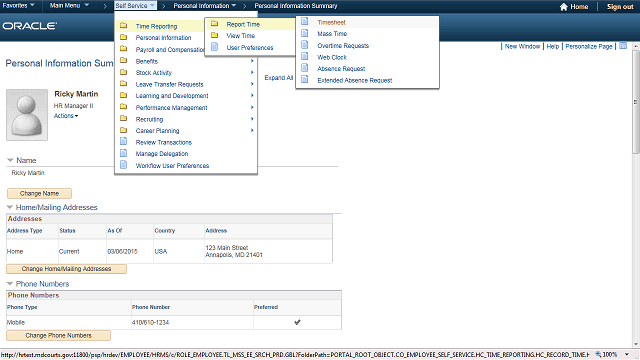Open the 100% zoom level dropdown
The width and height of the screenshot is (640, 360).
click(627, 355)
